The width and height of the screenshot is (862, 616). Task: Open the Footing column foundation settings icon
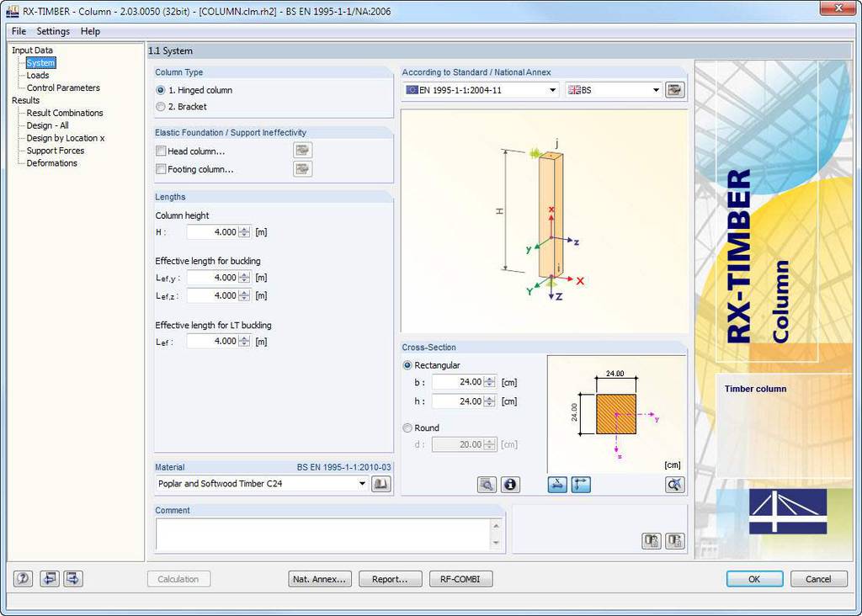point(302,168)
